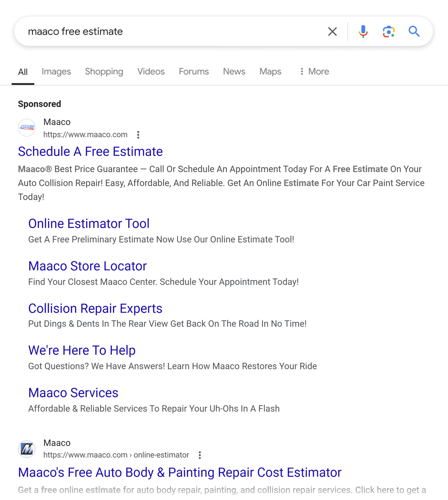The height and width of the screenshot is (500, 448).
Task: Open the Schedule A Free Estimate ad link
Action: coord(90,151)
